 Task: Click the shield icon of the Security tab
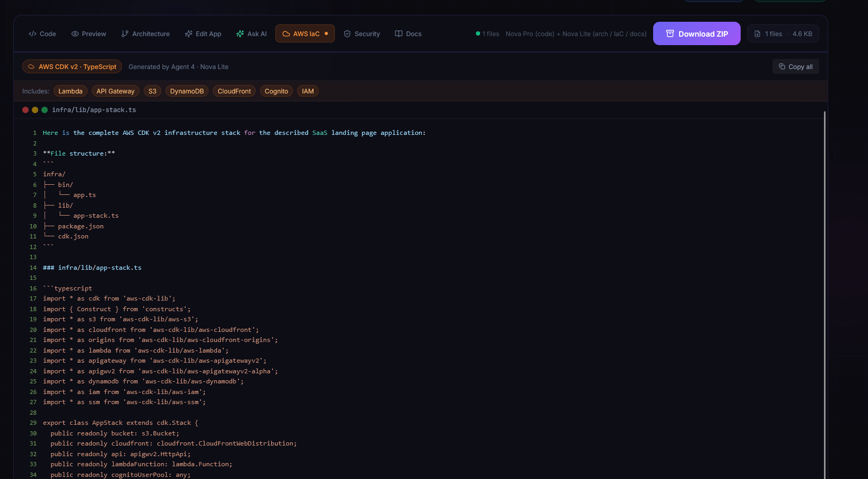click(x=347, y=34)
